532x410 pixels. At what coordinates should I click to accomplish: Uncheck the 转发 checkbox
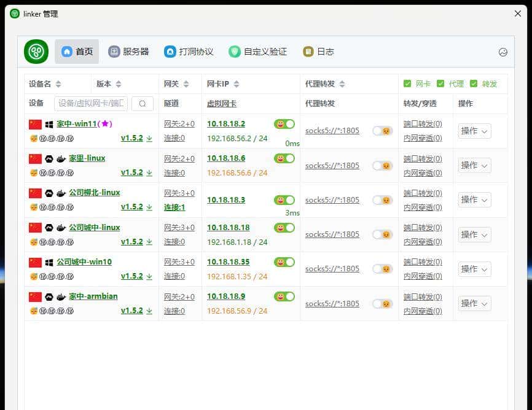(474, 83)
